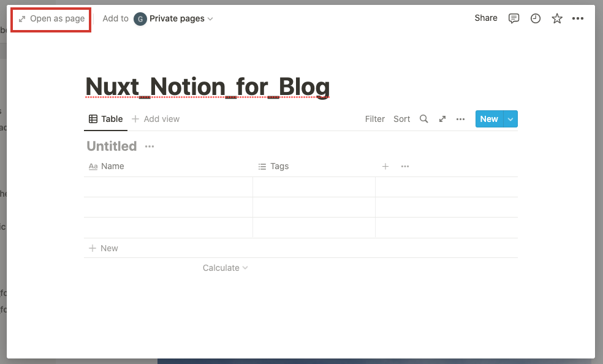This screenshot has height=364, width=603.
Task: Click the Name column header
Action: [107, 167]
